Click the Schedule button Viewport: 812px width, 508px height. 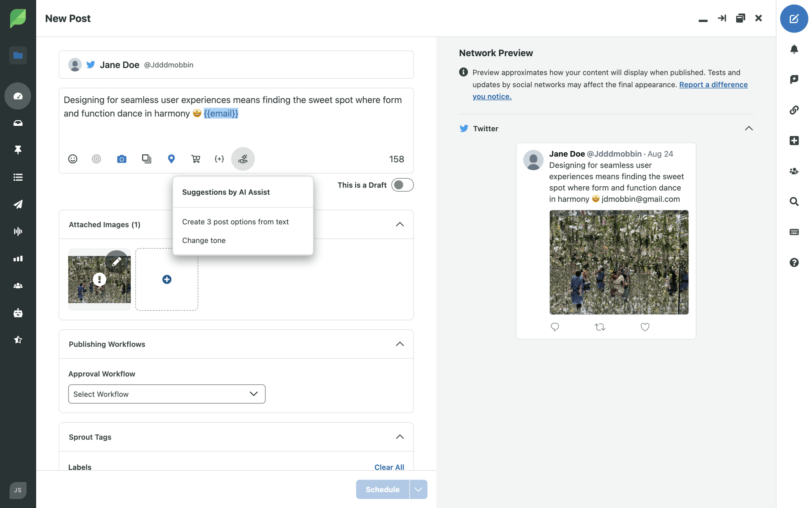(x=382, y=489)
